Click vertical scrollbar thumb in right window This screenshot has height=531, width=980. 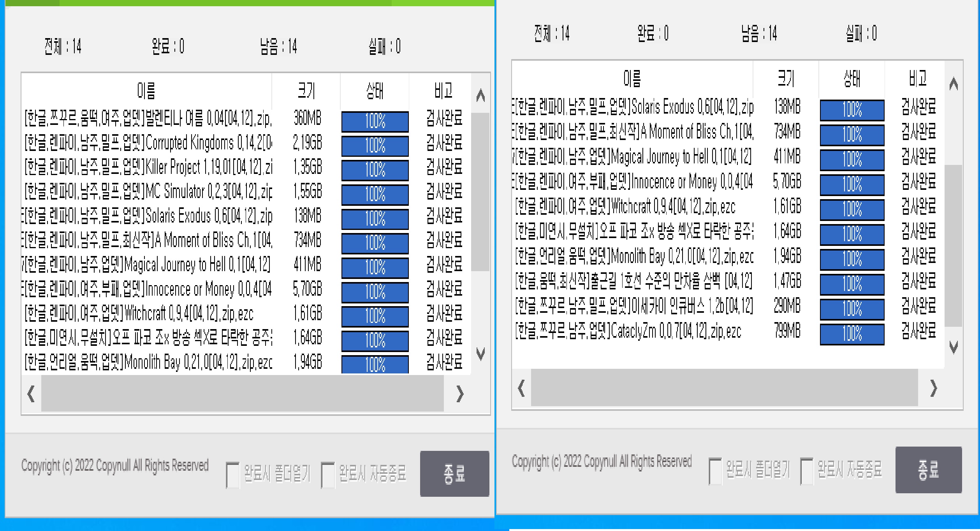tap(954, 245)
